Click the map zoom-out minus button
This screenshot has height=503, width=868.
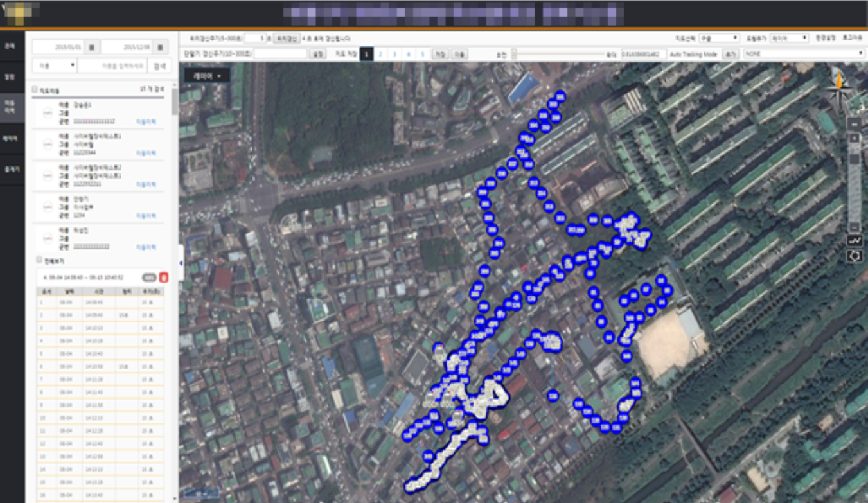(x=854, y=227)
